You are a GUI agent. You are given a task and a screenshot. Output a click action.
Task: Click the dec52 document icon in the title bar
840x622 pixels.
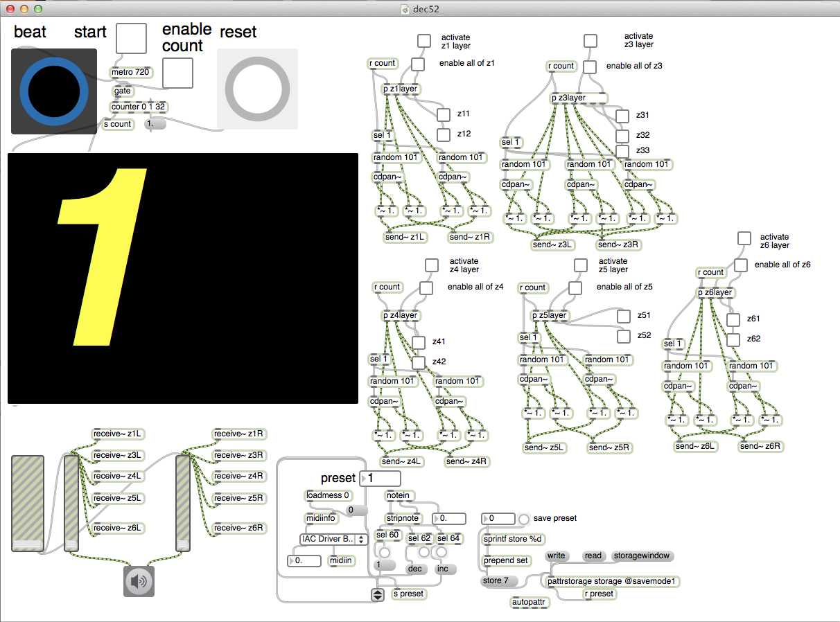(404, 10)
